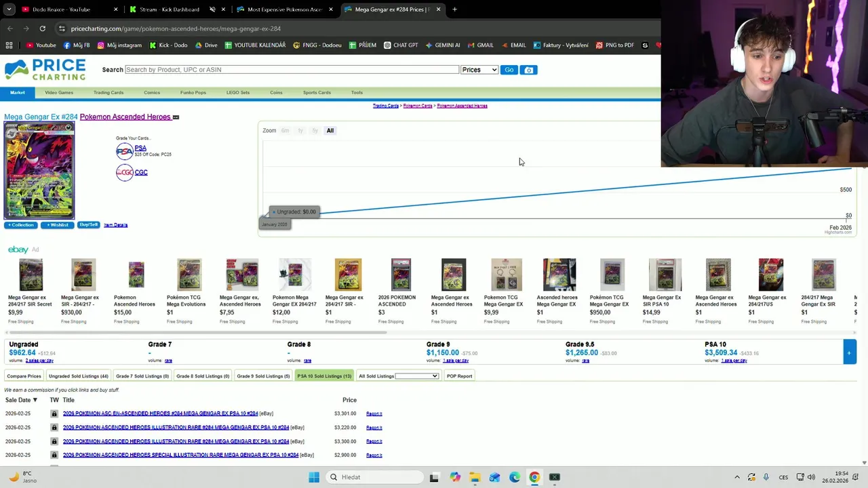Open the Windows Start menu
The width and height of the screenshot is (868, 488).
click(x=314, y=477)
